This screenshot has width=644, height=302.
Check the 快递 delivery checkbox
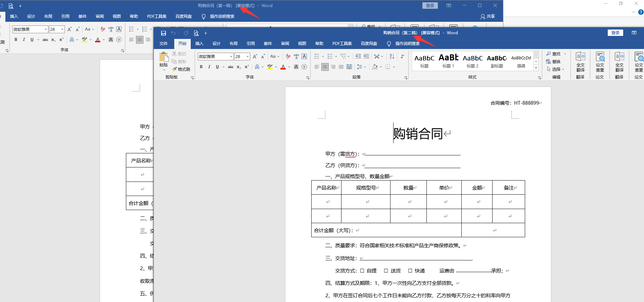410,270
